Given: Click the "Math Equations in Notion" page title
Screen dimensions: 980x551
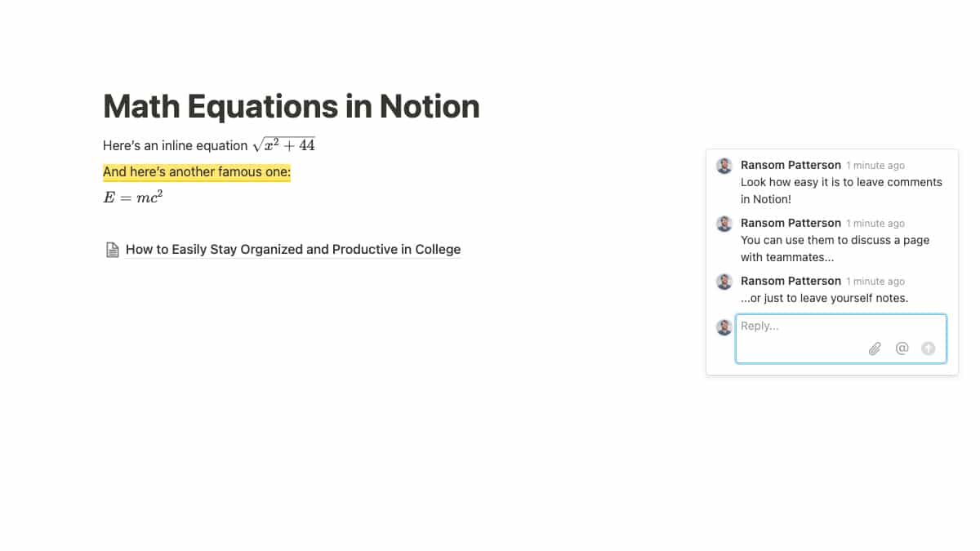Looking at the screenshot, I should 292,107.
